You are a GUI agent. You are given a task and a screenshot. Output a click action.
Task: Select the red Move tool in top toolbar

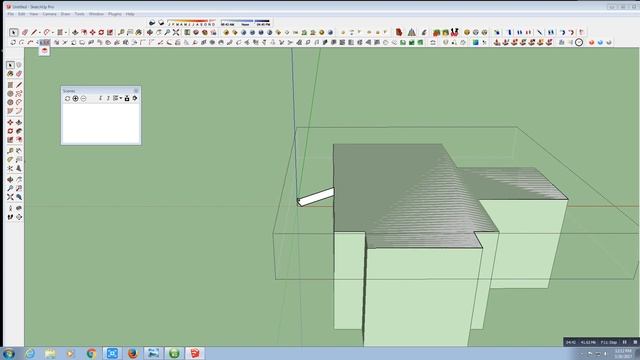93,32
